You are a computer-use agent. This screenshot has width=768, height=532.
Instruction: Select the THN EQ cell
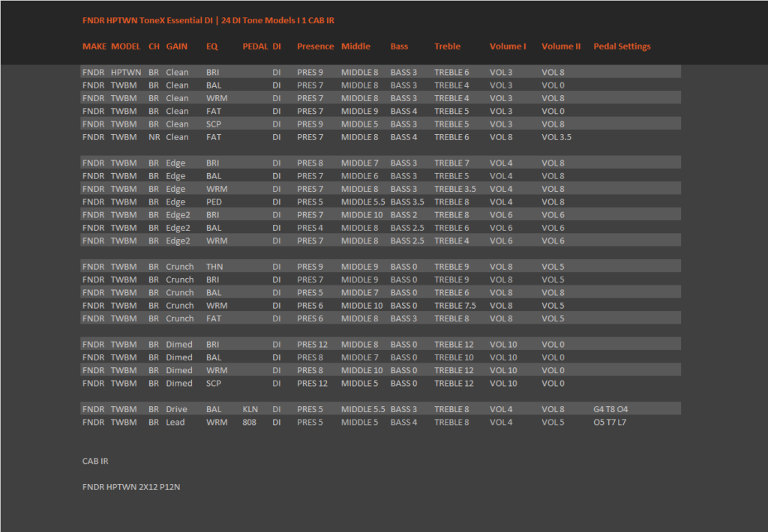214,267
